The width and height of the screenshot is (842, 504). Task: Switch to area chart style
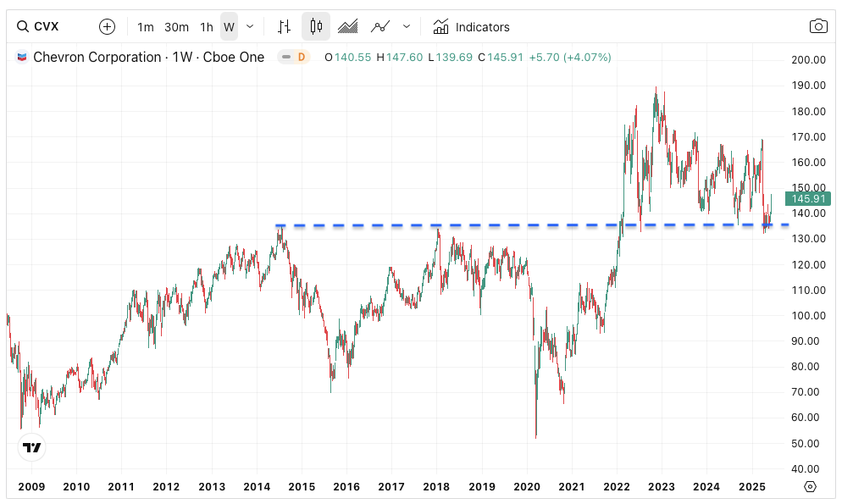(347, 26)
